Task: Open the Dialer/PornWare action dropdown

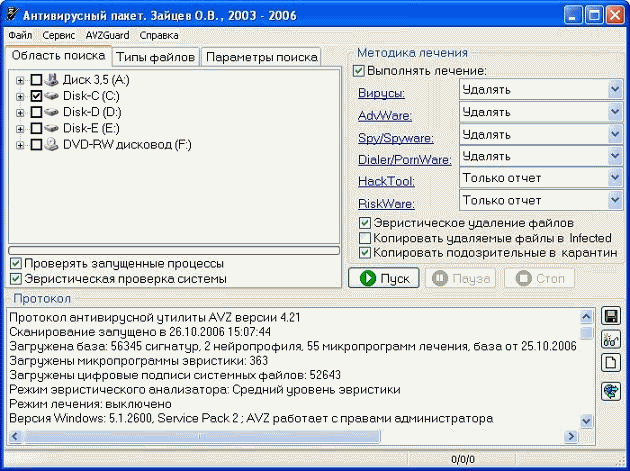Action: pyautogui.click(x=615, y=156)
